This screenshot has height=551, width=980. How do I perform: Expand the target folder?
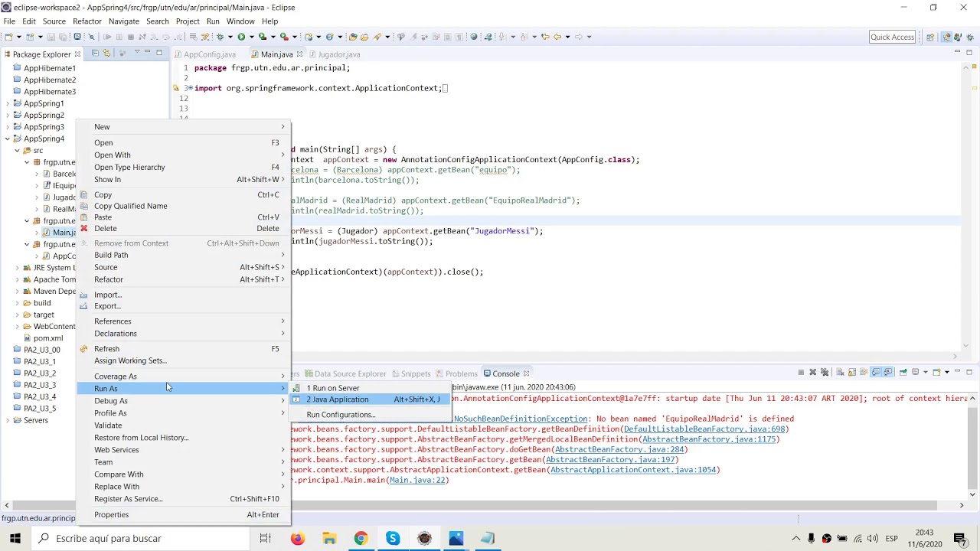point(18,315)
